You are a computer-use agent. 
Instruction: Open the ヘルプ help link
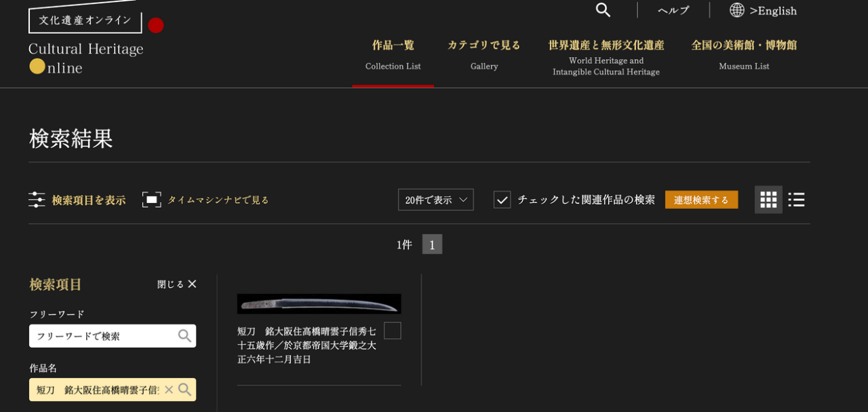pyautogui.click(x=673, y=10)
